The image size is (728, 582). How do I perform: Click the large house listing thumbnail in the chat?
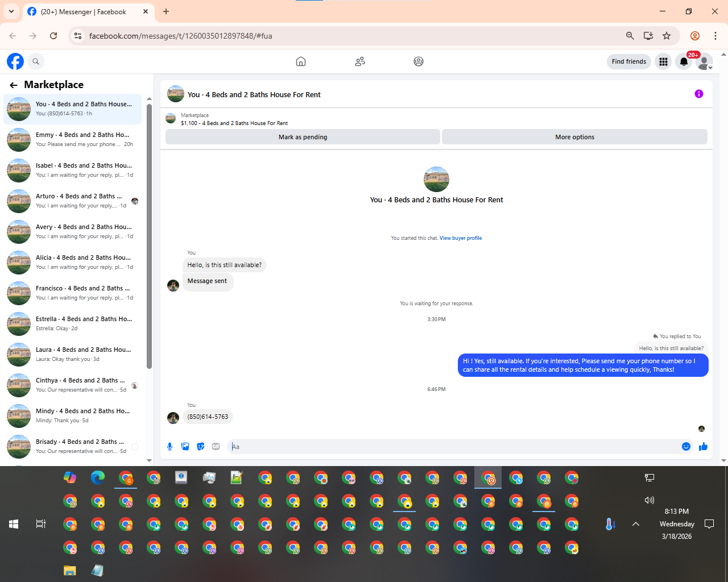pyautogui.click(x=436, y=179)
